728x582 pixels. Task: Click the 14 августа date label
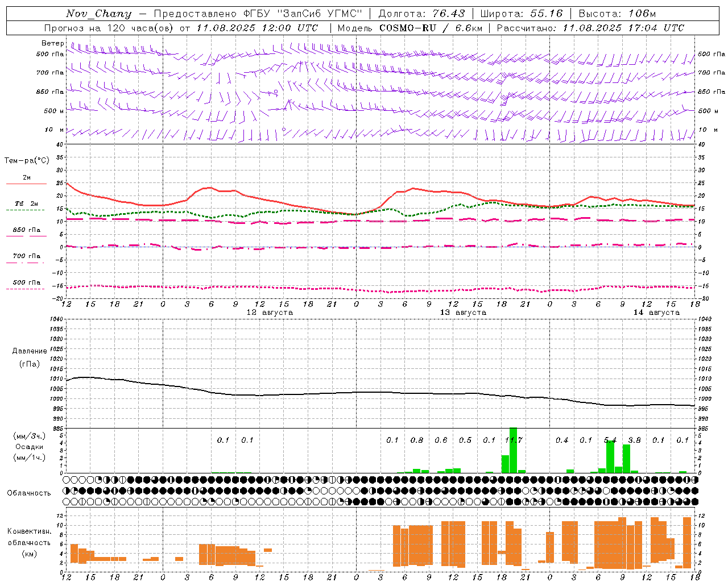point(656,313)
